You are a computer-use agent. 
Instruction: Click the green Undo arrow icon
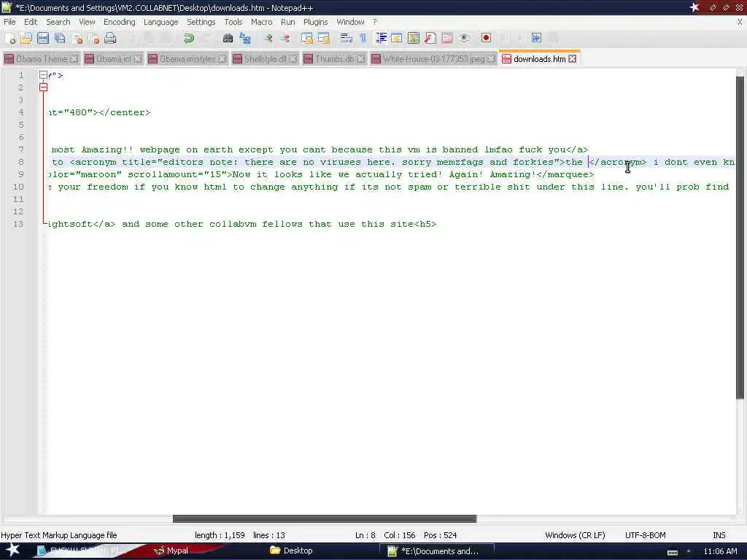(189, 38)
